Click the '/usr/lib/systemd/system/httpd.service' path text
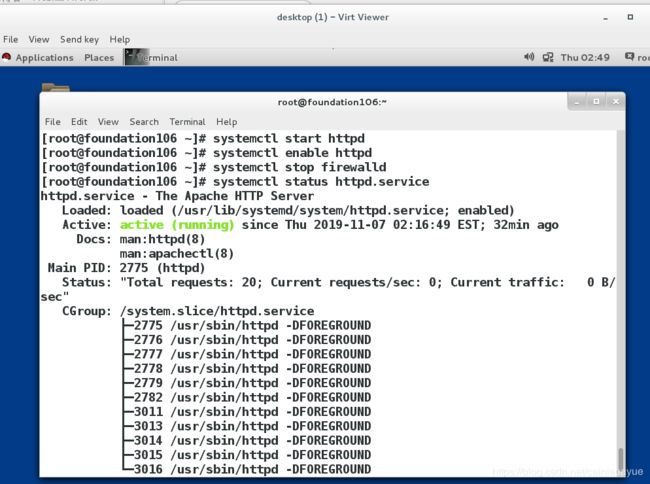 tap(311, 211)
